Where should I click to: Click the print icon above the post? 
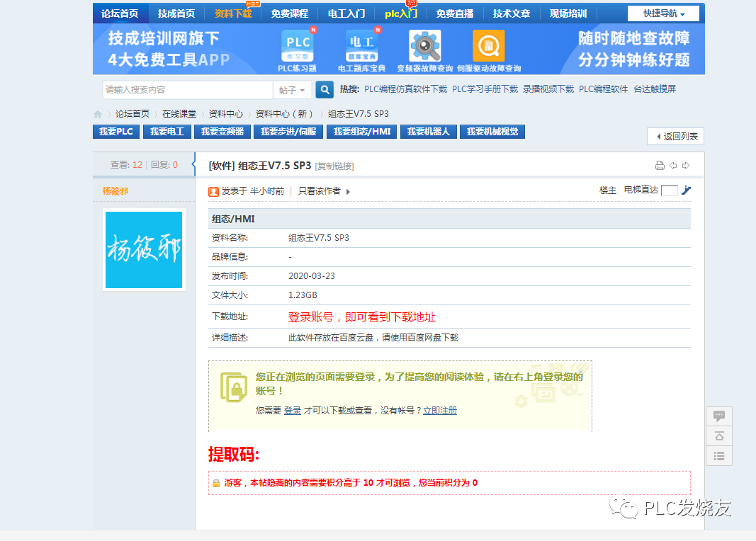660,165
